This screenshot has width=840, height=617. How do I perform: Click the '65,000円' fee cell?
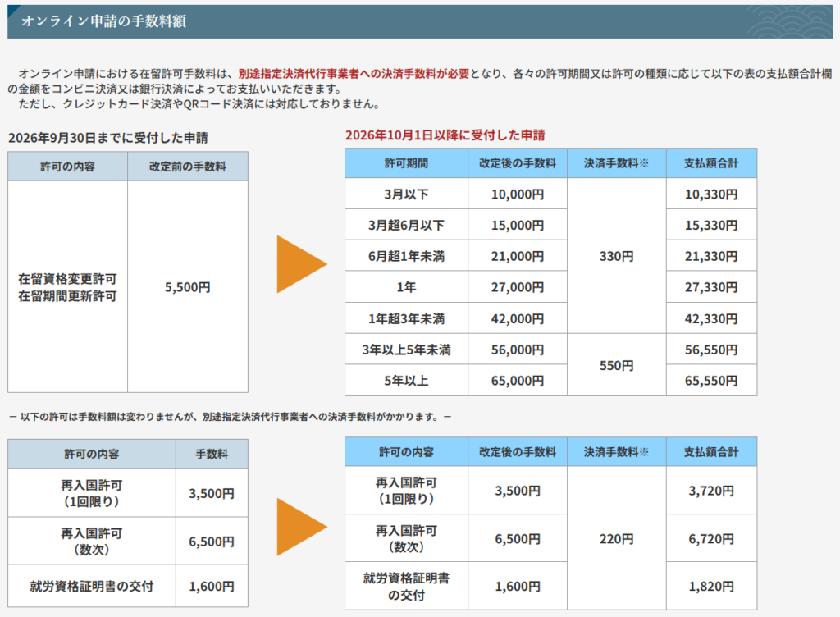[x=518, y=381]
